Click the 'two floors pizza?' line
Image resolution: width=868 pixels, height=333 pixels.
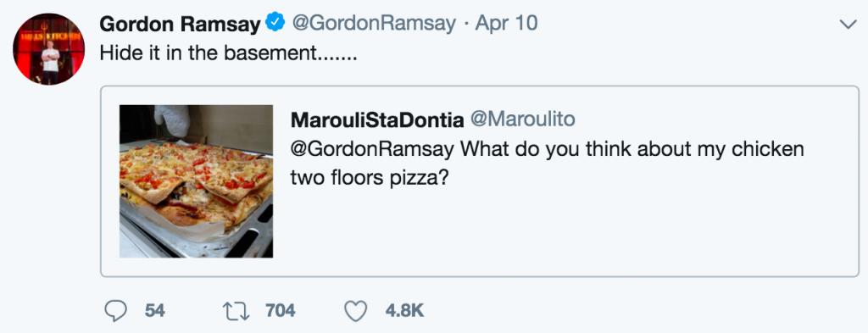pos(369,178)
